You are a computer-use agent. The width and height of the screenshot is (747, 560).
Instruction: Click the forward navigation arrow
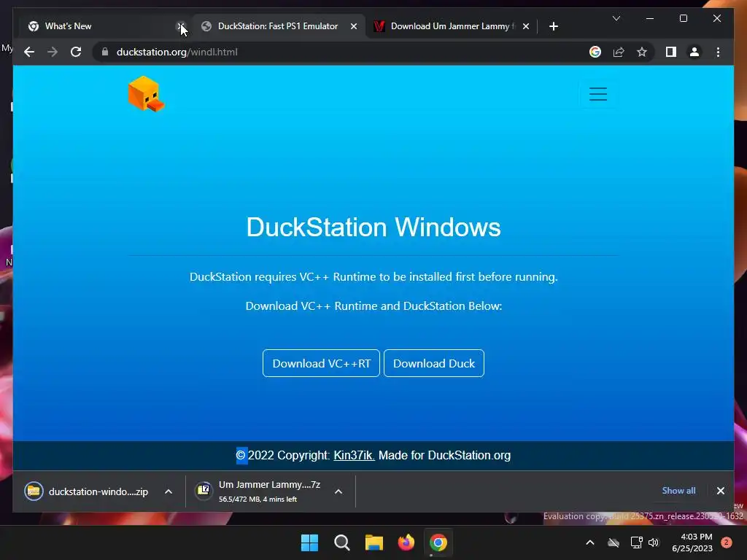(x=53, y=52)
